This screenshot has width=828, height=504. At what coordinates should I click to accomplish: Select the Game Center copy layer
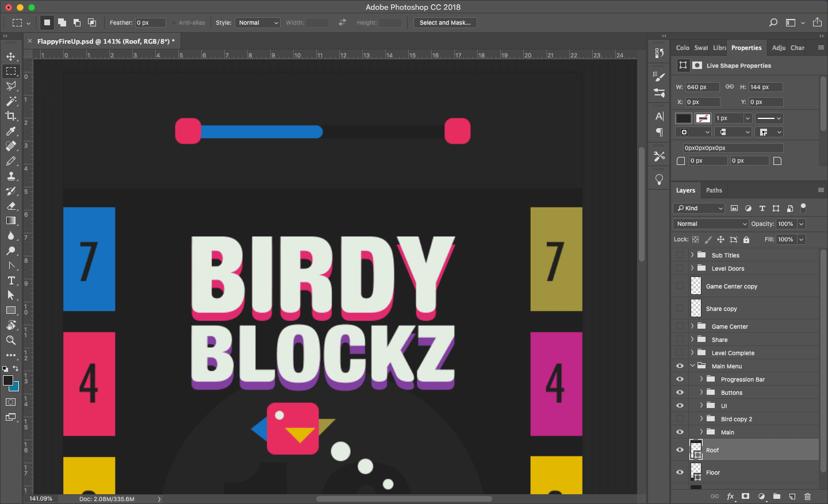(731, 286)
